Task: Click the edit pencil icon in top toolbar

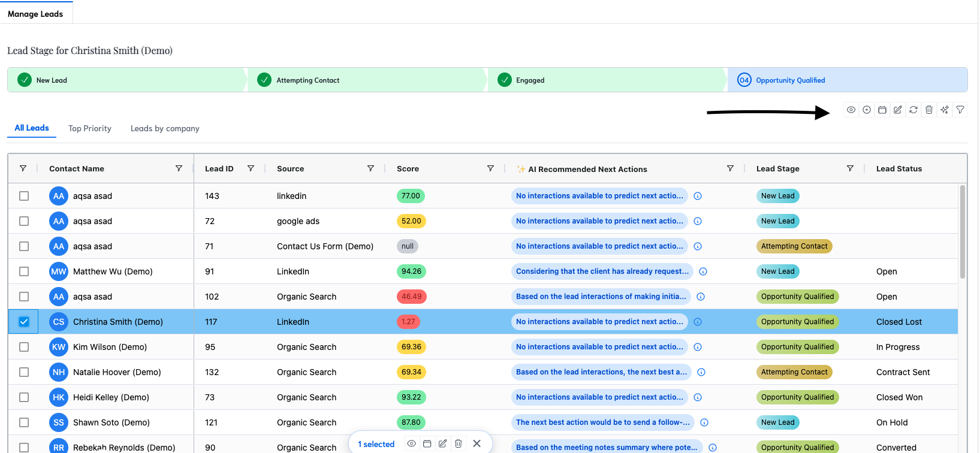Action: click(897, 110)
